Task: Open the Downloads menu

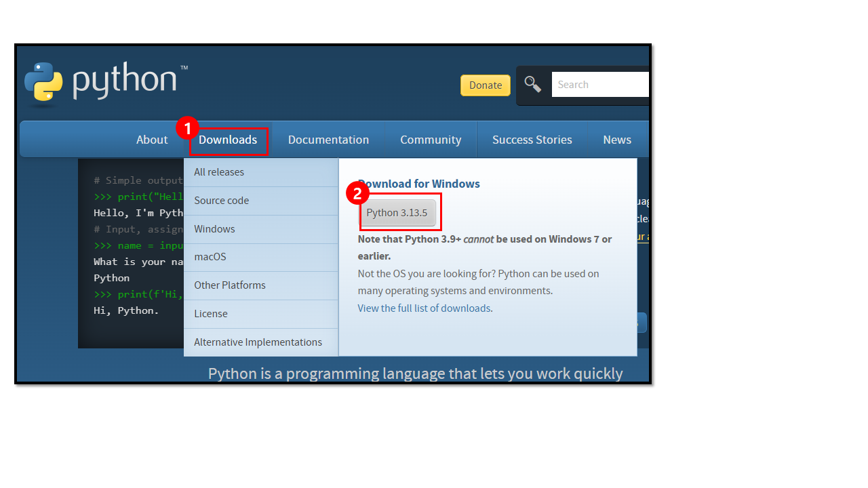Action: coord(228,140)
